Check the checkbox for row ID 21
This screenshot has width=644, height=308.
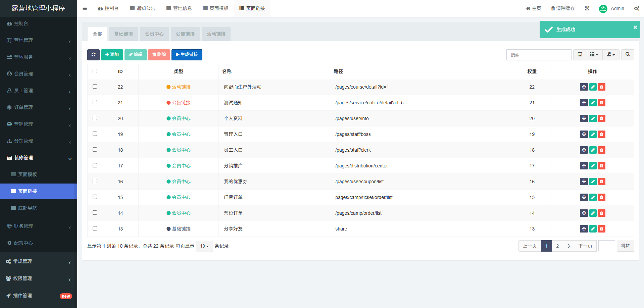click(95, 102)
